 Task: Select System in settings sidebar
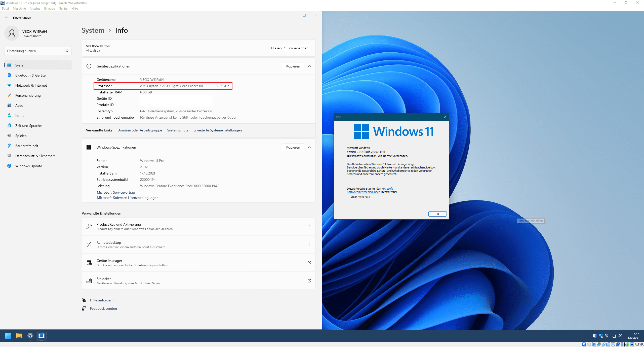point(38,65)
